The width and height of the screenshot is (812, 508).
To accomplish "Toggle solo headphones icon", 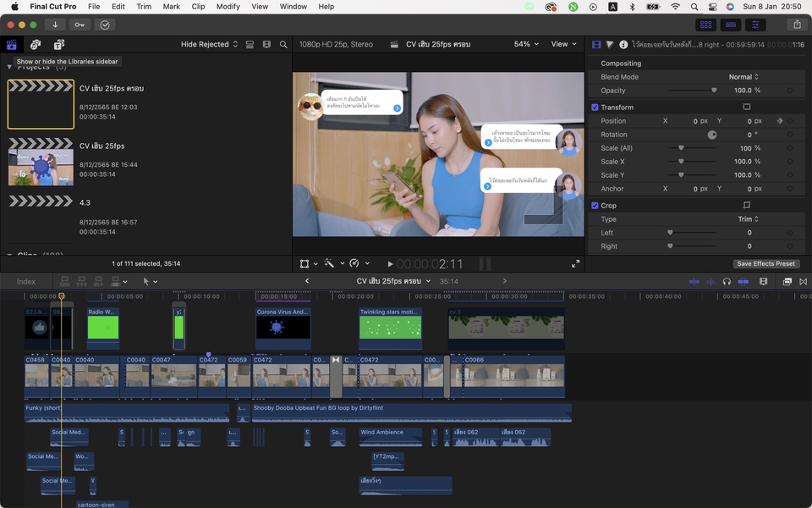I will pyautogui.click(x=727, y=281).
